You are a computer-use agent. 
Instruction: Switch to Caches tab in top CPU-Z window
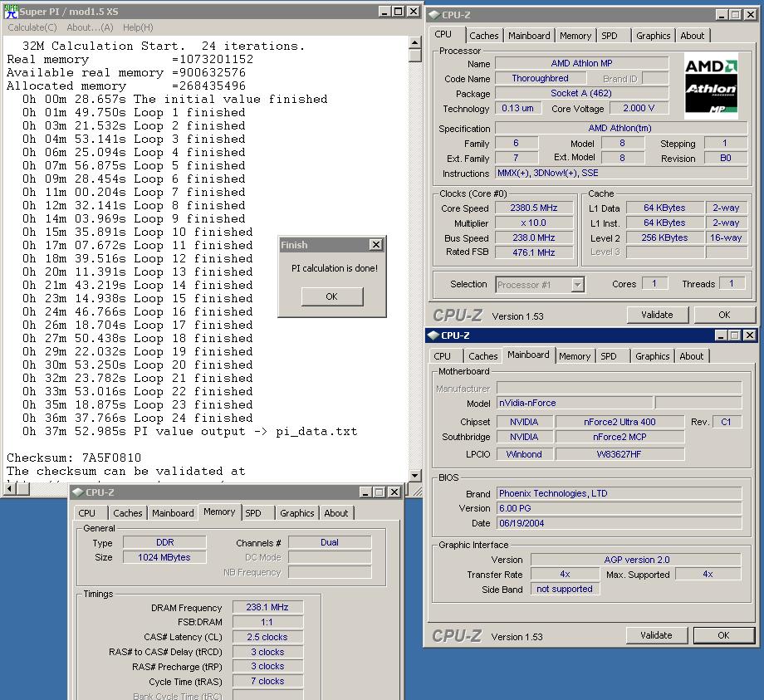coord(484,36)
